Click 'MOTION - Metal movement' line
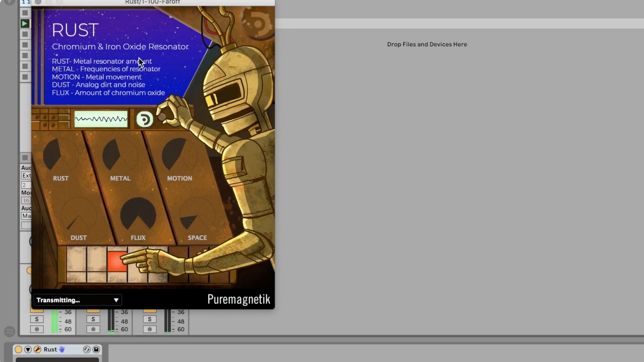Screen dimensions: 644x362 click(x=97, y=77)
